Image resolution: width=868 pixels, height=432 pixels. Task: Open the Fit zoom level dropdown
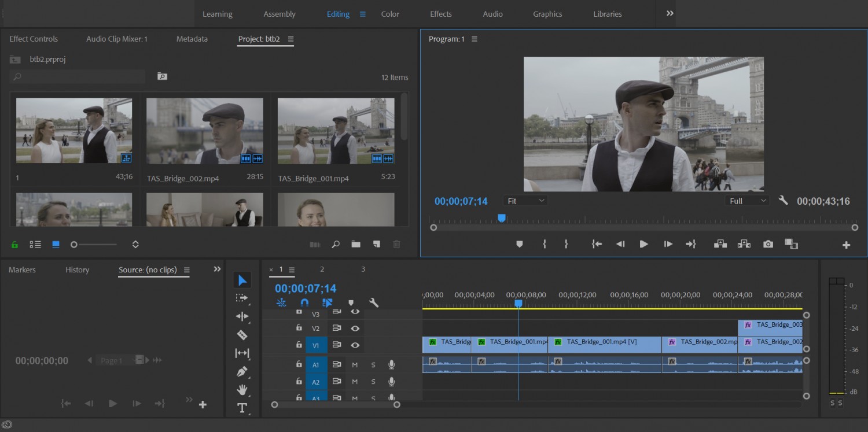coord(526,201)
